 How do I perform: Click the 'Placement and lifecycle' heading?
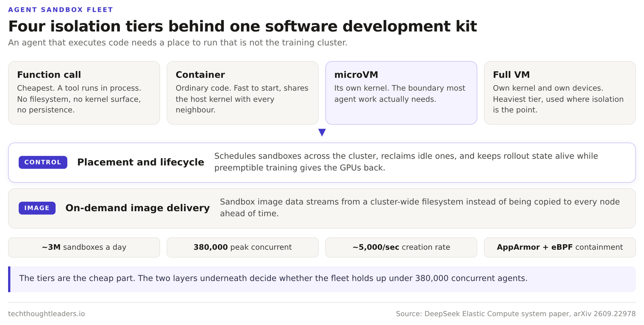tap(140, 162)
